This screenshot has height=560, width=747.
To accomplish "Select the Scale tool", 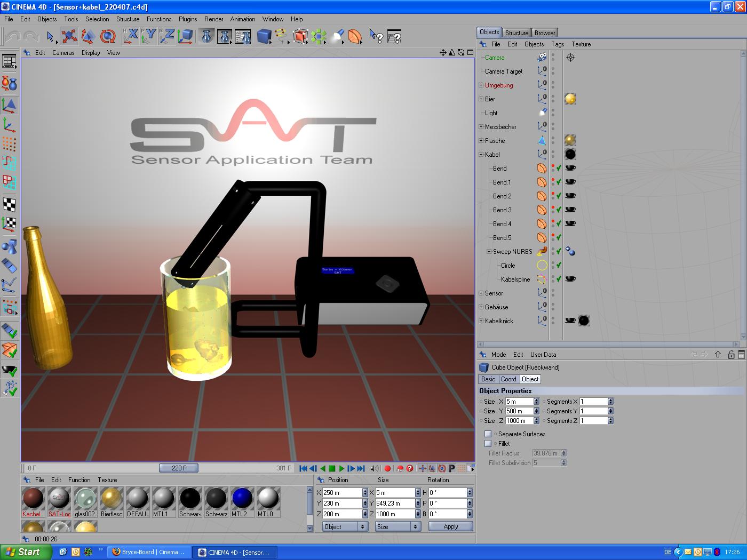I will [88, 36].
